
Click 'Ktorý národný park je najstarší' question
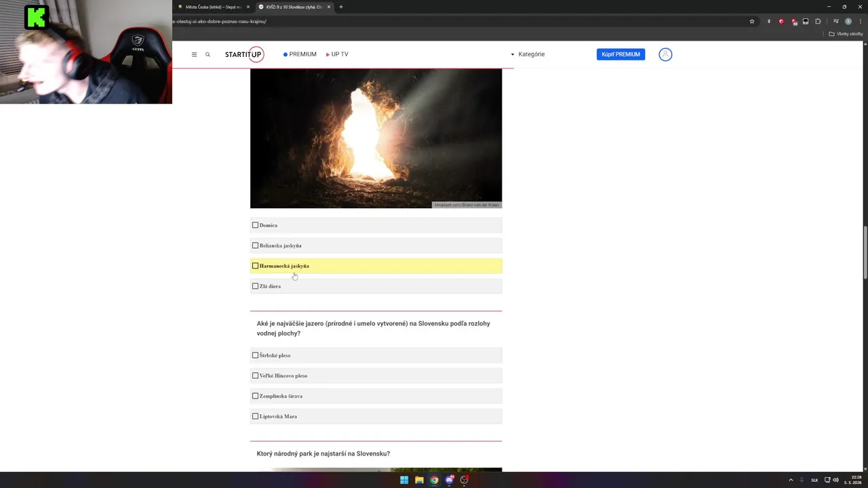(x=323, y=453)
